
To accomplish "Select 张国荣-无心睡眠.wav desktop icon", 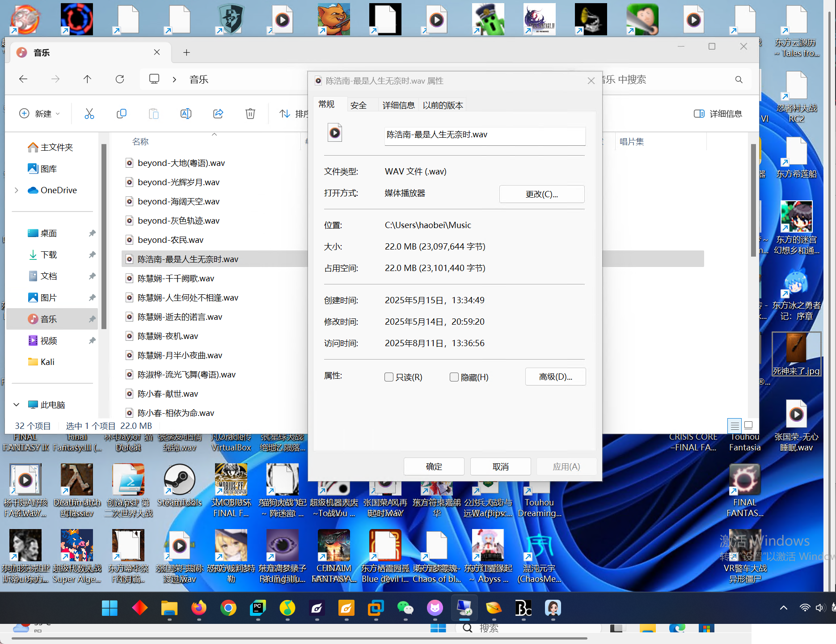I will [x=796, y=425].
